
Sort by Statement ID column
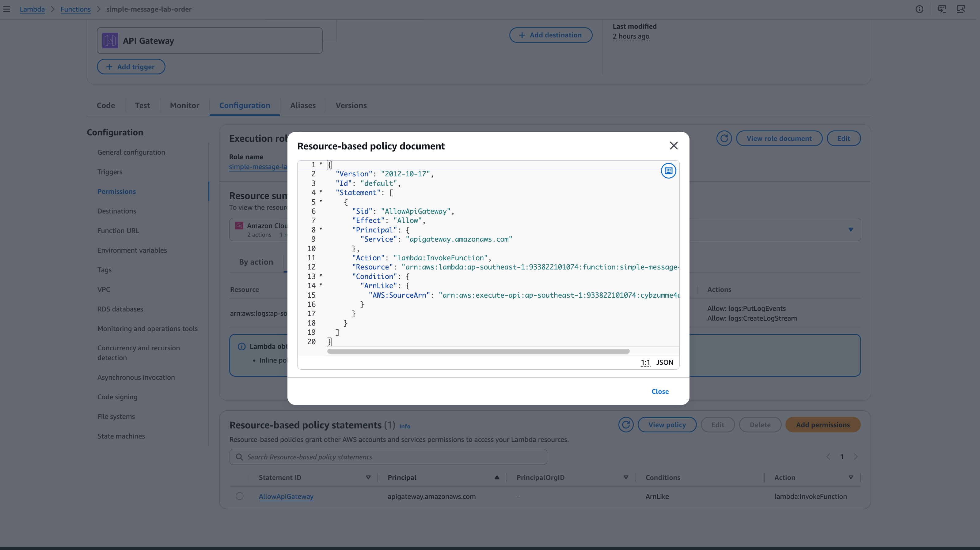pyautogui.click(x=368, y=477)
